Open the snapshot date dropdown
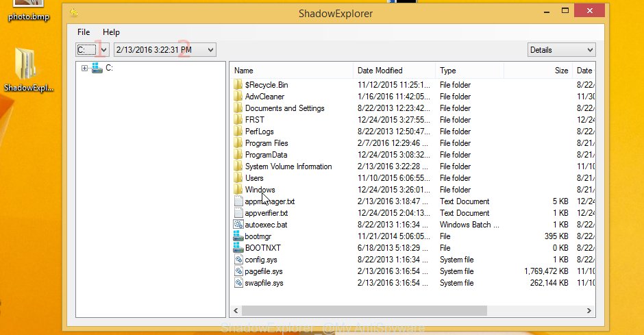This screenshot has height=335, width=644. point(164,50)
